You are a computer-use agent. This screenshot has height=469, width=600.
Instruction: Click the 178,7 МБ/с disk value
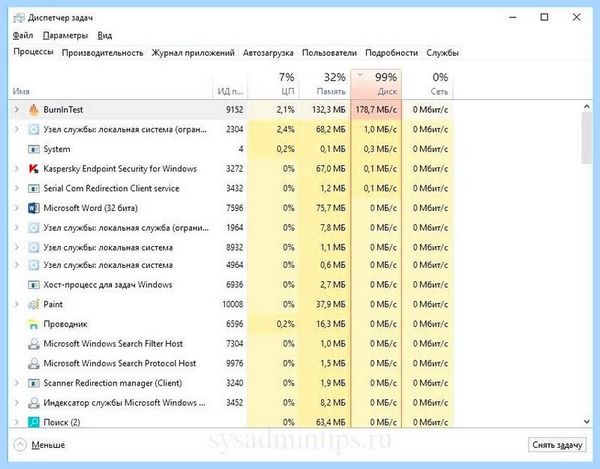click(376, 110)
